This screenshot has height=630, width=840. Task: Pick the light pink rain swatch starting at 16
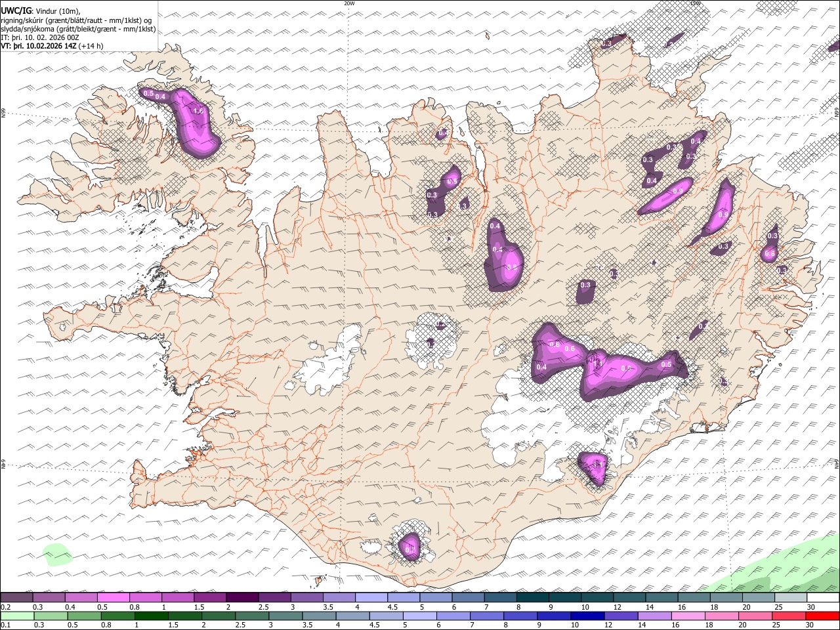pos(686,616)
